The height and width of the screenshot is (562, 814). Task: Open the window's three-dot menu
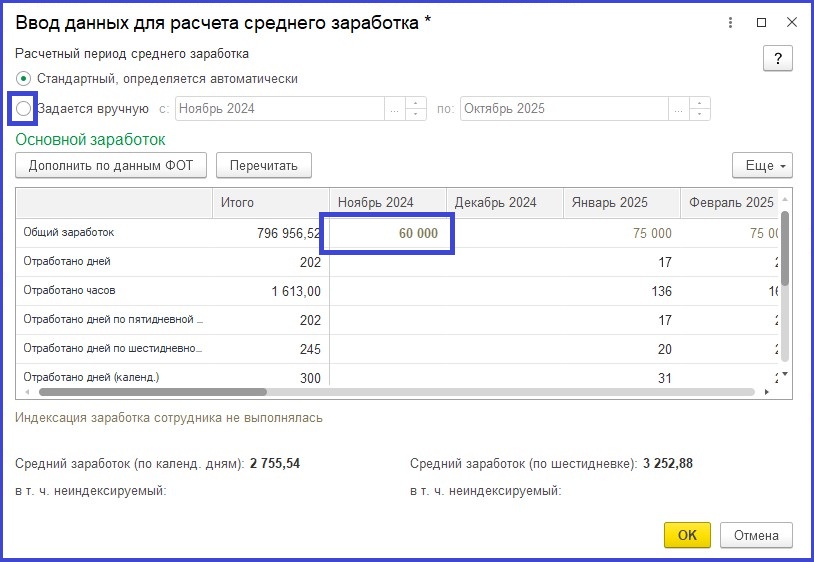click(x=733, y=22)
